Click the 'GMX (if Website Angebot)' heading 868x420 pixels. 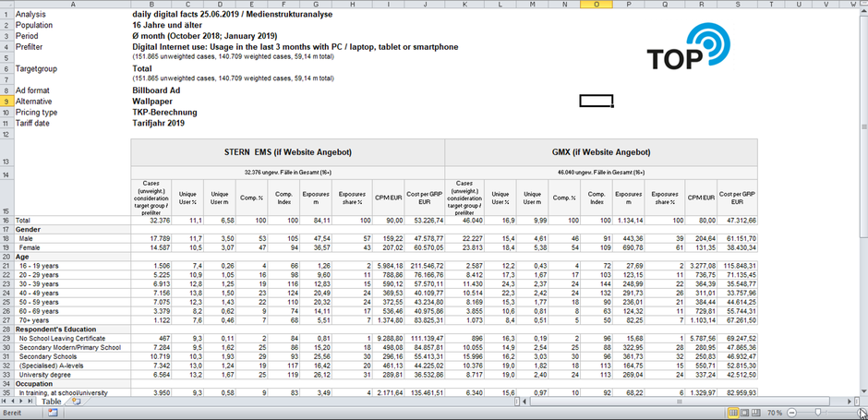(x=601, y=151)
